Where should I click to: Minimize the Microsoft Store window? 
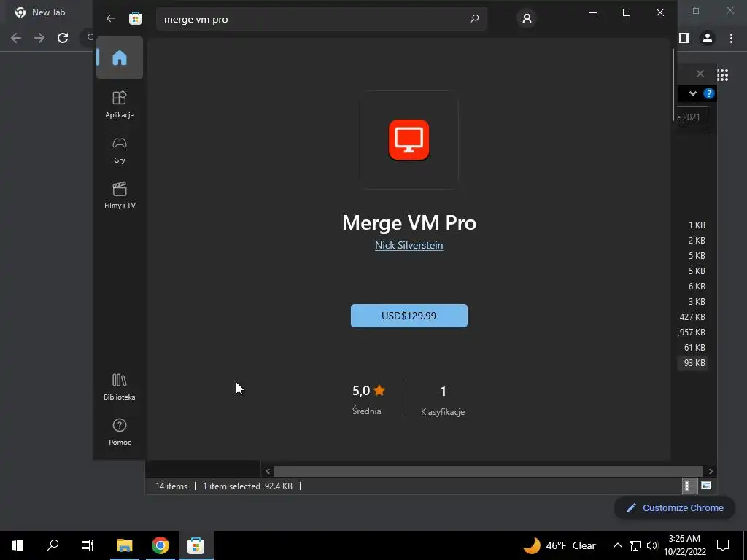(x=593, y=13)
